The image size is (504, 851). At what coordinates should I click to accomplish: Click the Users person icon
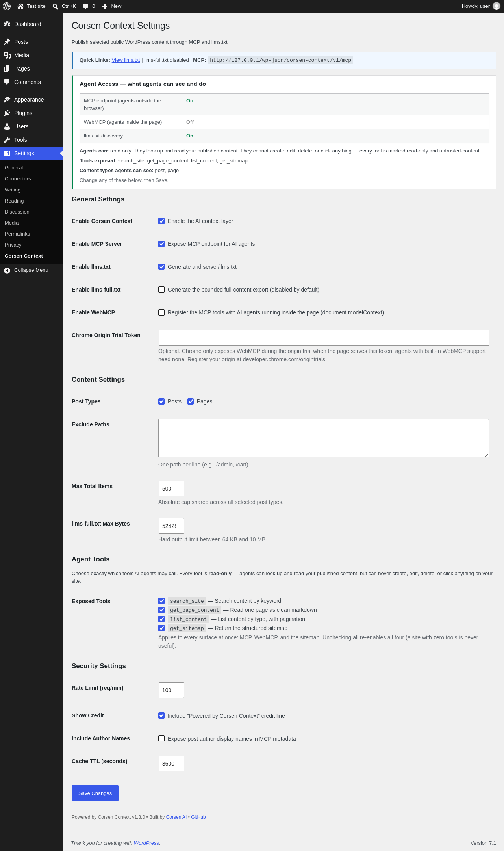pyautogui.click(x=7, y=126)
